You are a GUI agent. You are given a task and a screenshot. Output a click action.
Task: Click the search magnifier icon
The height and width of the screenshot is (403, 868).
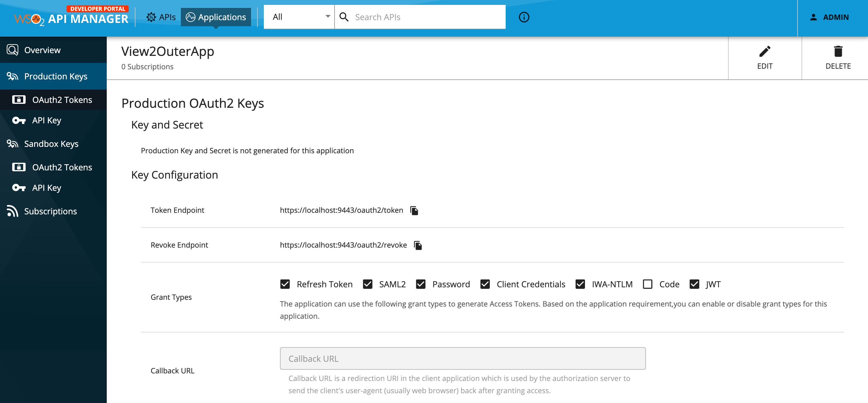pyautogui.click(x=344, y=17)
